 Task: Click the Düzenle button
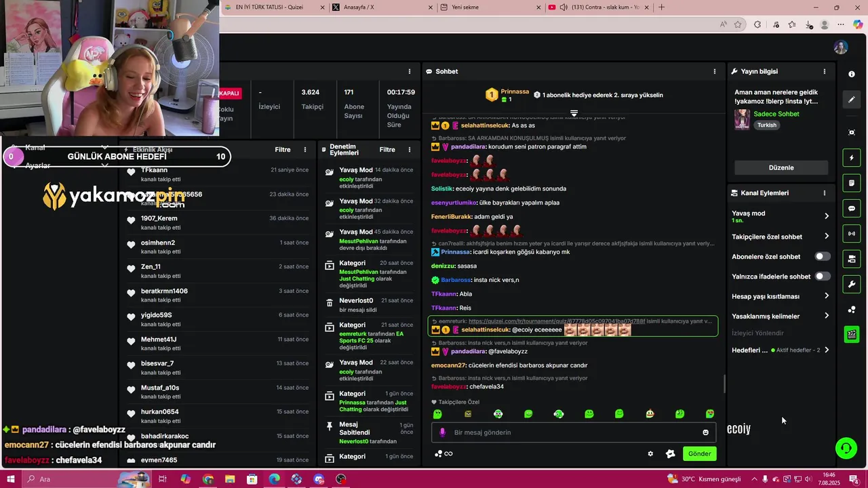pos(781,167)
